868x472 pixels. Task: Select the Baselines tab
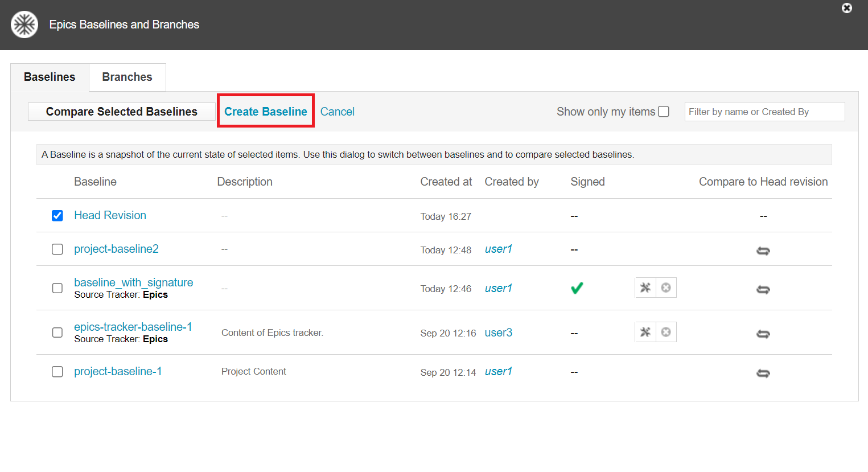pyautogui.click(x=50, y=77)
